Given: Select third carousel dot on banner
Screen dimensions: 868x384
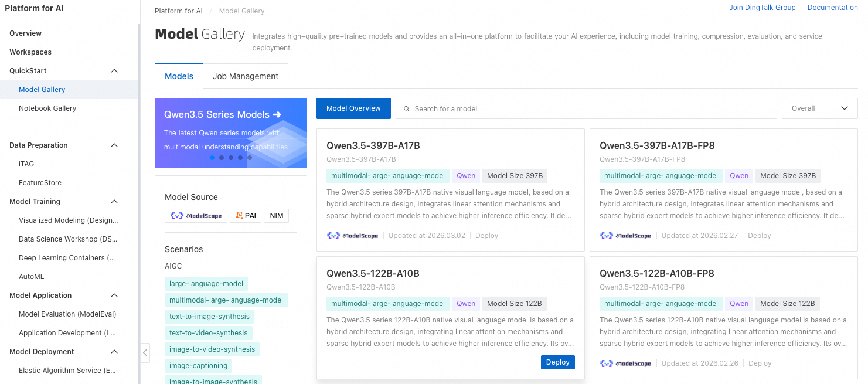Looking at the screenshot, I should coord(231,158).
